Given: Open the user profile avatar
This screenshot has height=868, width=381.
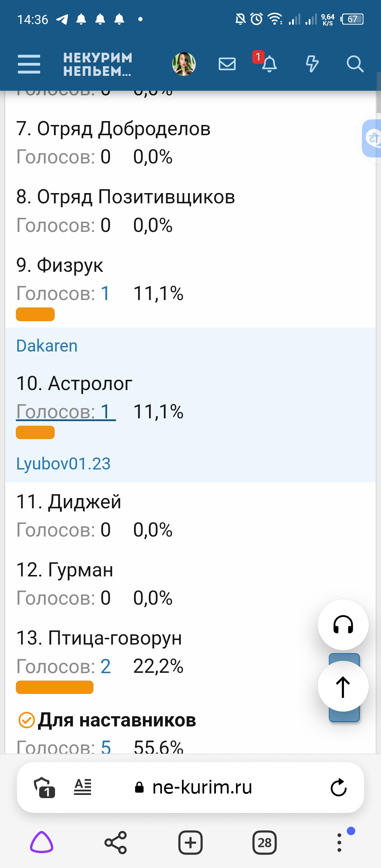Looking at the screenshot, I should [184, 64].
